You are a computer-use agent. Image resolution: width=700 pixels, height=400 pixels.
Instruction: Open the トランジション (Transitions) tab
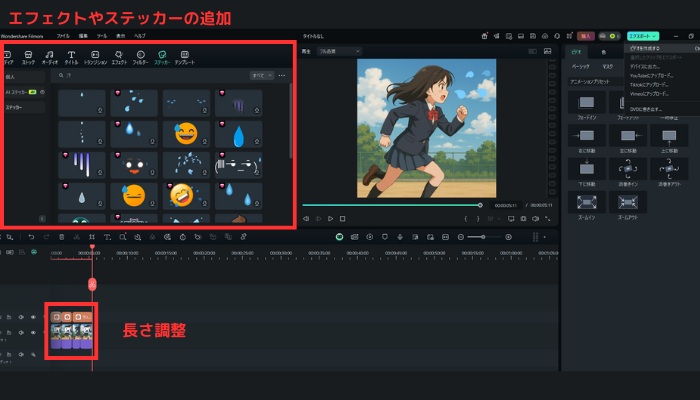95,58
